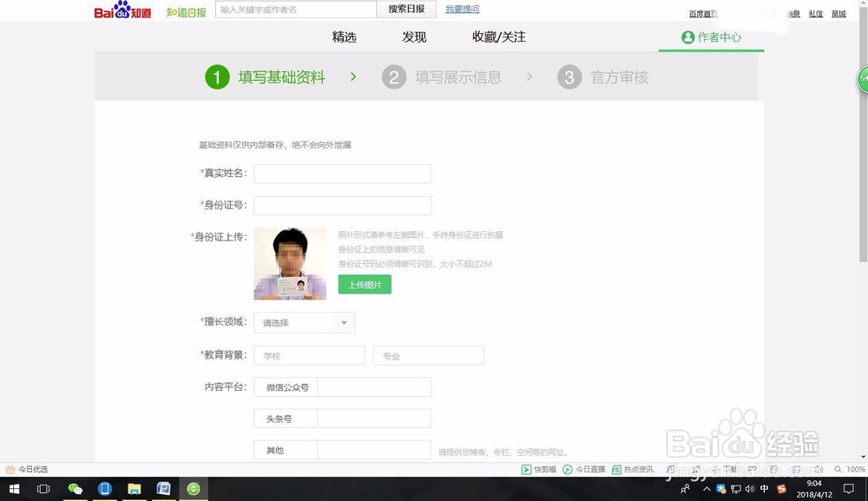Expand hidden icons arrow in system tray

[707, 488]
